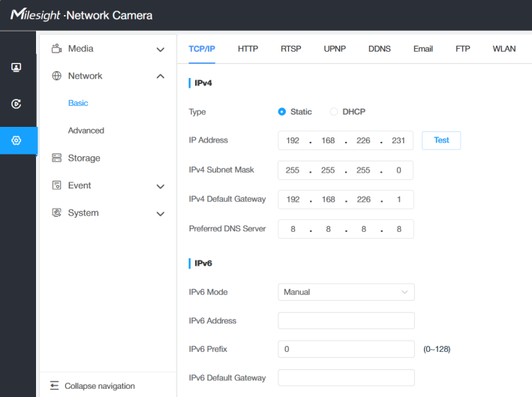Viewport: 532px width, 397px height.
Task: Open the IPv6 Mode dropdown
Action: click(x=346, y=292)
